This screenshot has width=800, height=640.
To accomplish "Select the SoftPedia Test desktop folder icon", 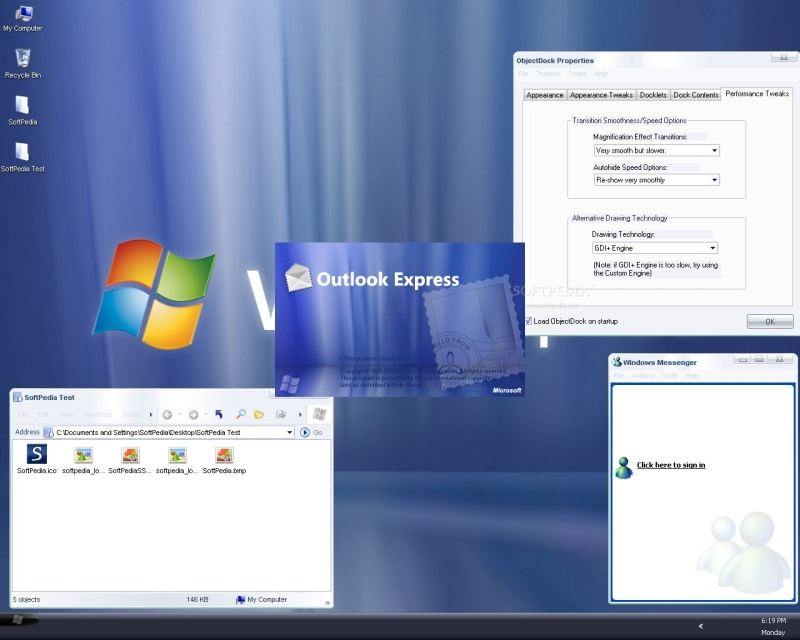I will [22, 157].
